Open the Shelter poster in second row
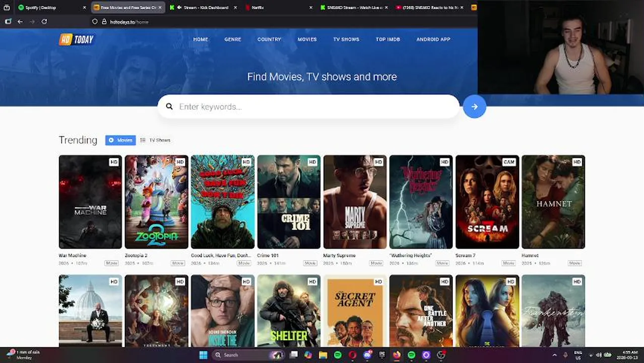Image resolution: width=644 pixels, height=363 pixels. 289,311
